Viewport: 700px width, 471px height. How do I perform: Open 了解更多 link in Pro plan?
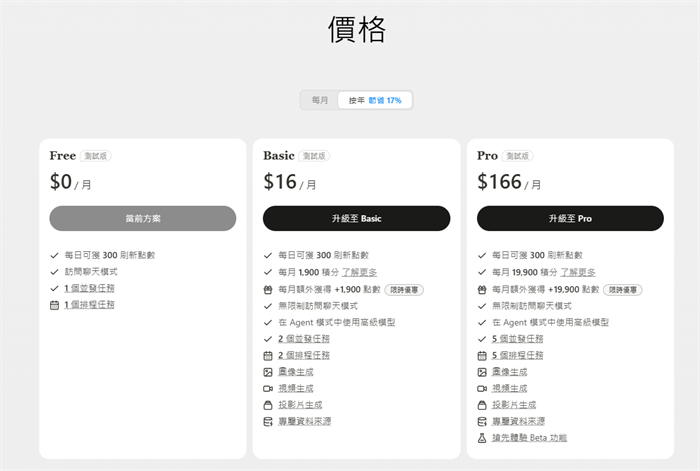(578, 272)
